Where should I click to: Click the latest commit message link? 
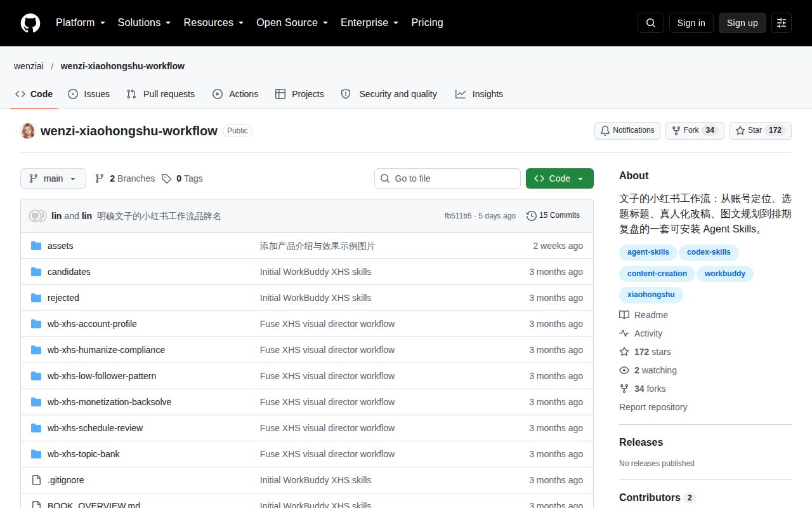(x=159, y=216)
